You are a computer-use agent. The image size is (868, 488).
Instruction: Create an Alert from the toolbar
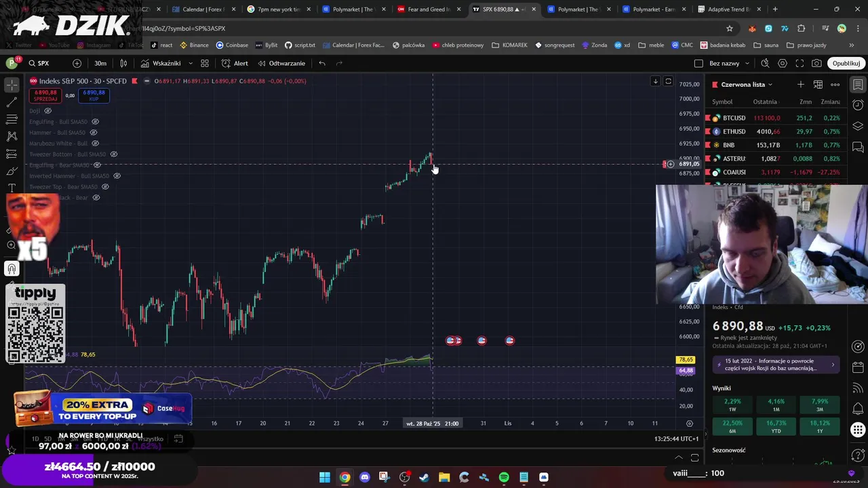coord(235,63)
